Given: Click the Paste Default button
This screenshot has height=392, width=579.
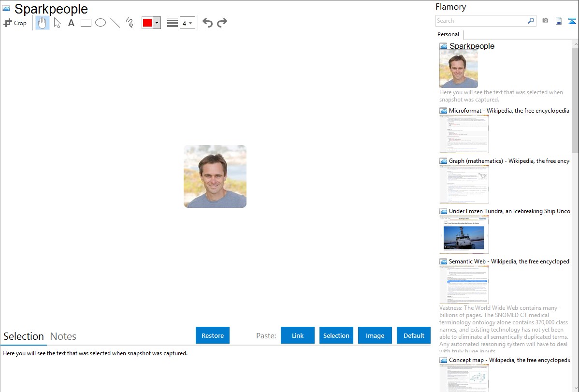Looking at the screenshot, I should (414, 335).
